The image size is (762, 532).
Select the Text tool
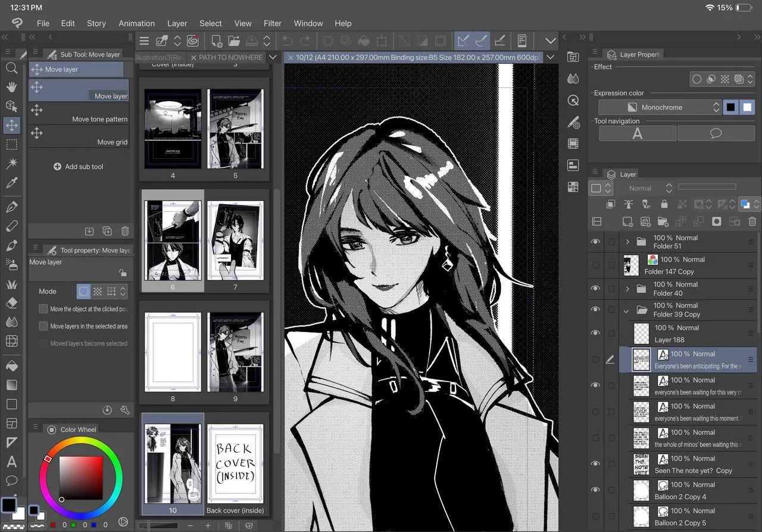[11, 462]
